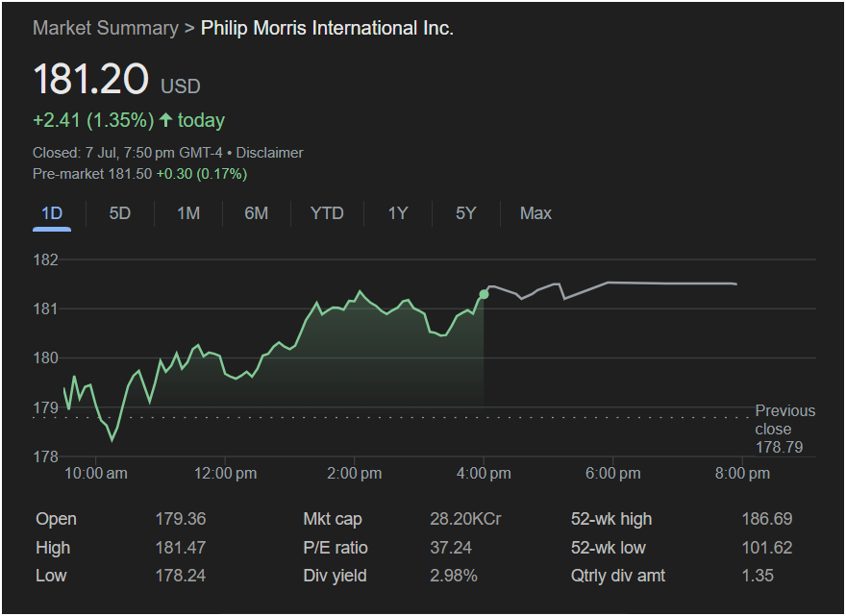Click the 10:00 am axis label
Viewport: 846px width, 616px height.
pos(96,474)
